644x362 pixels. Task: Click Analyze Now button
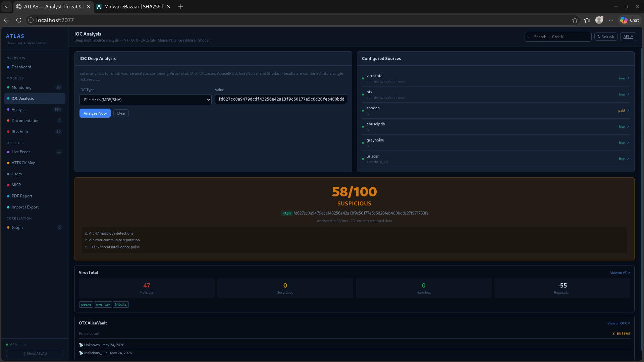pyautogui.click(x=95, y=113)
